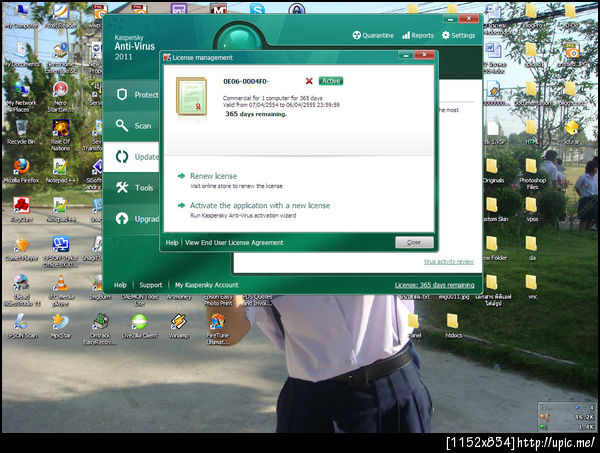The height and width of the screenshot is (453, 600).
Task: Click Close button in License management
Action: tap(414, 242)
